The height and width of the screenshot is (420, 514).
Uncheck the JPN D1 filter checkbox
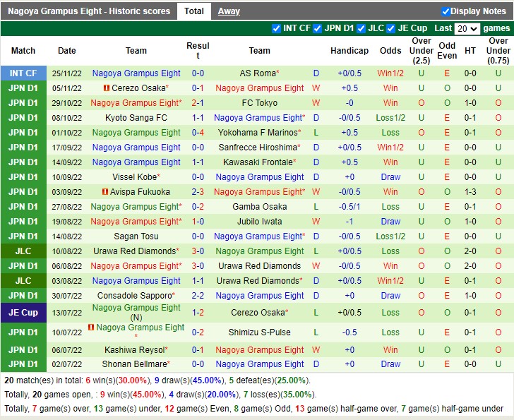tap(318, 28)
